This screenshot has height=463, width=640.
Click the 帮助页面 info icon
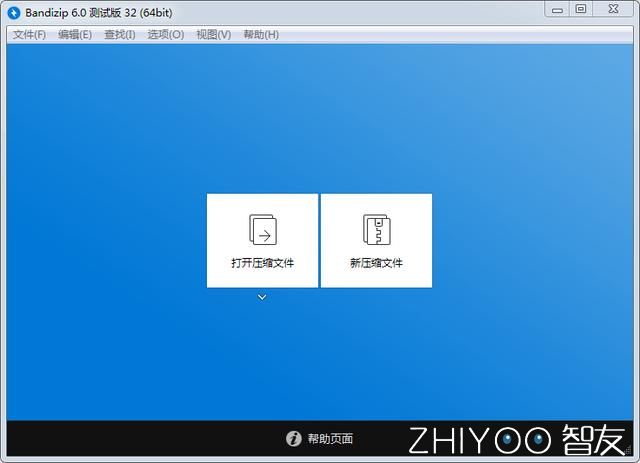(x=293, y=439)
